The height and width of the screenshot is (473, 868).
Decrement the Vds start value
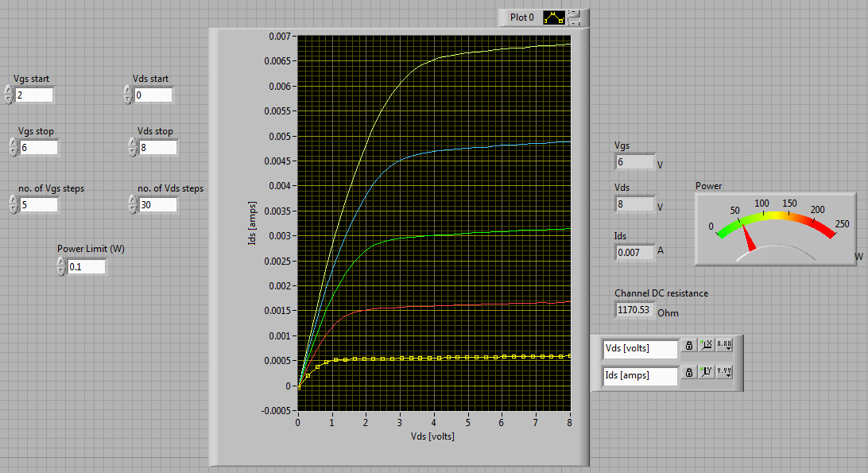click(x=128, y=99)
